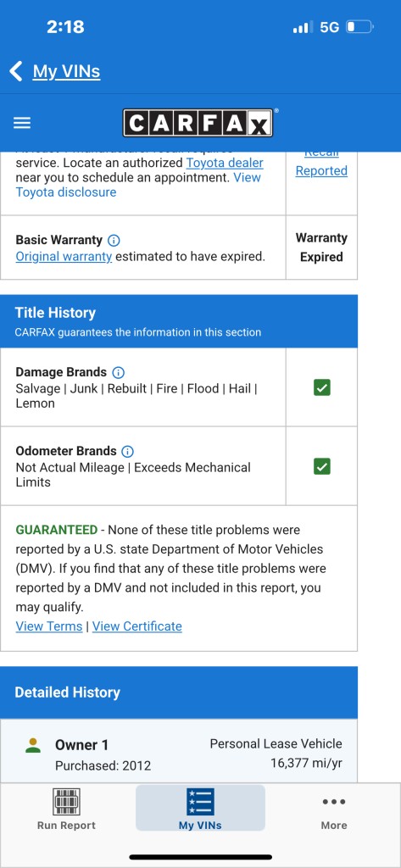
Task: Go back via My VINs link
Action: [66, 71]
